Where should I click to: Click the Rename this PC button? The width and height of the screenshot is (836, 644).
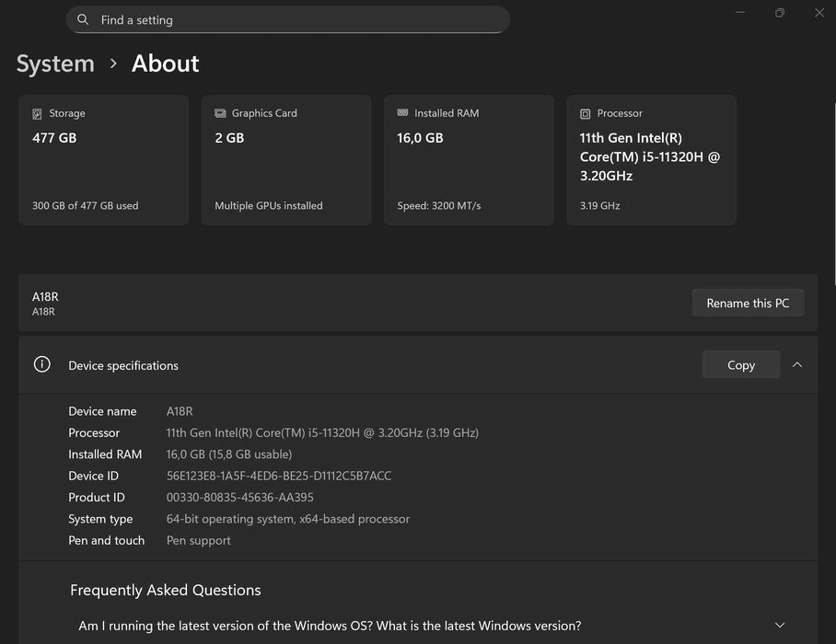[x=748, y=303]
